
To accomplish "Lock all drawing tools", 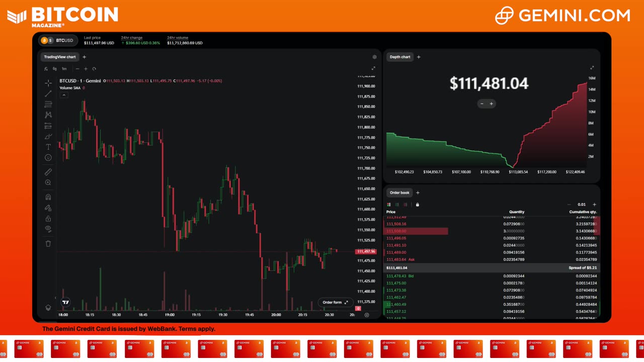I will 48,218.
